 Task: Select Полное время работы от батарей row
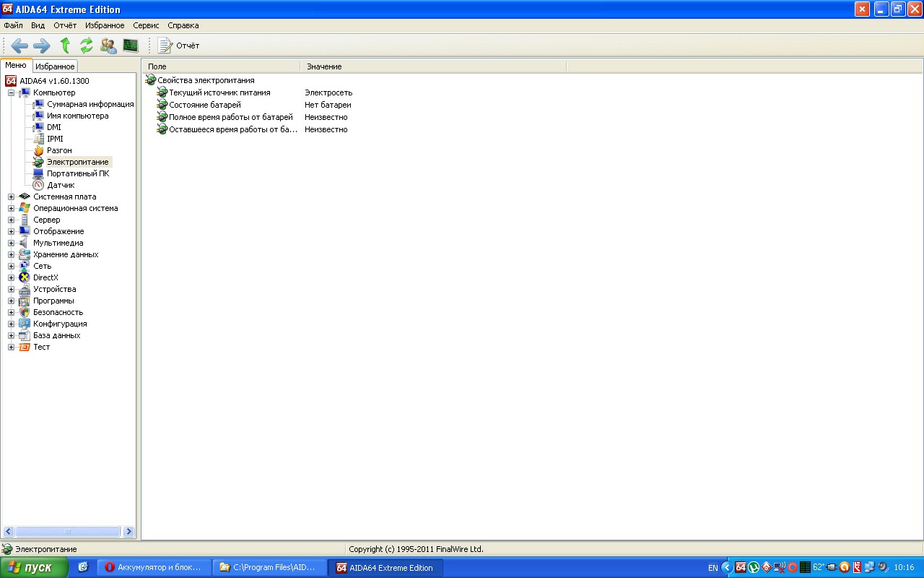point(231,117)
